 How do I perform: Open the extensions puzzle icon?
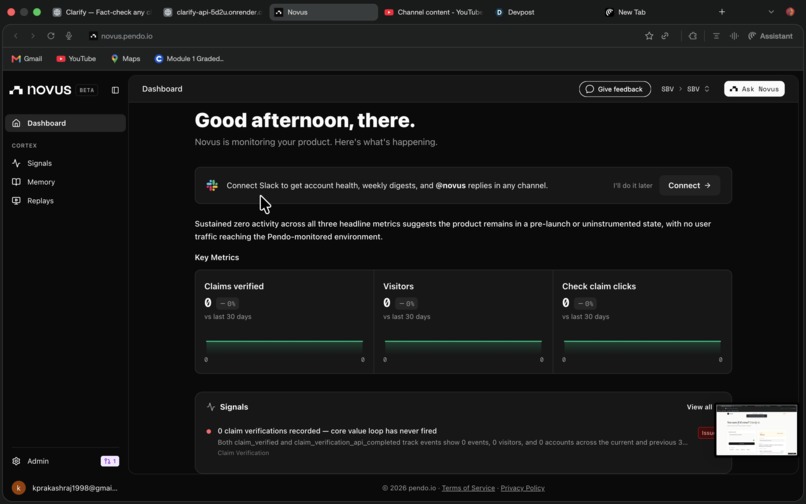(693, 36)
